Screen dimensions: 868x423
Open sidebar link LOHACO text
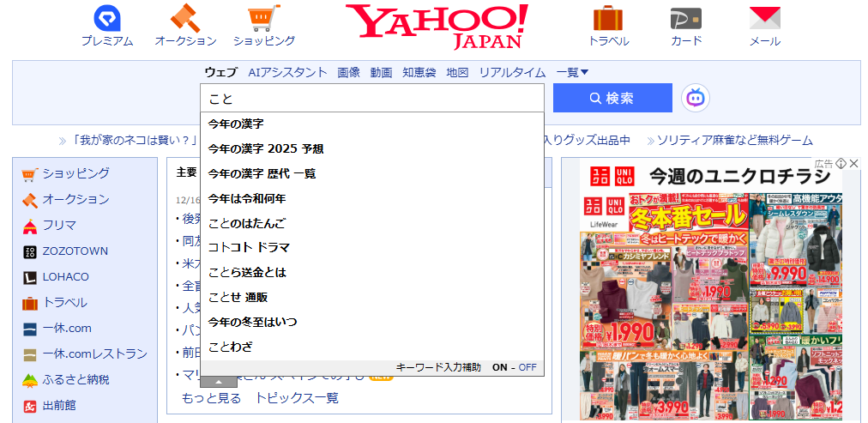pos(66,277)
